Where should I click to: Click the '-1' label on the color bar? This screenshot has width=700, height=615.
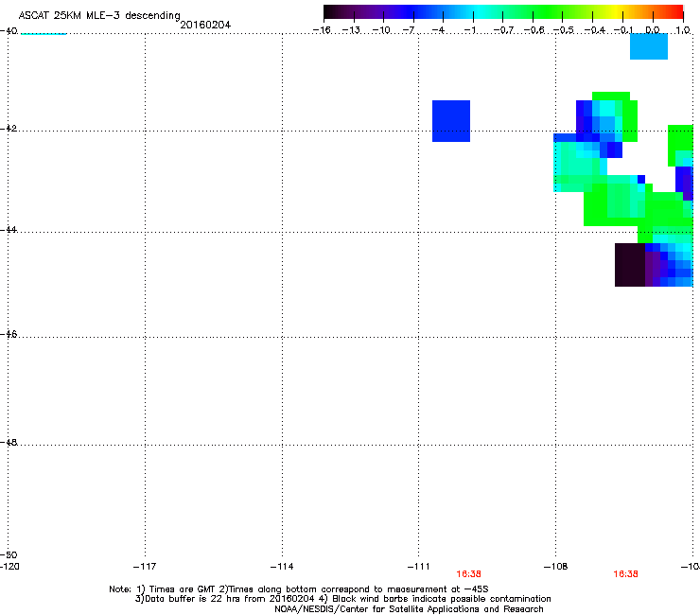click(x=469, y=30)
